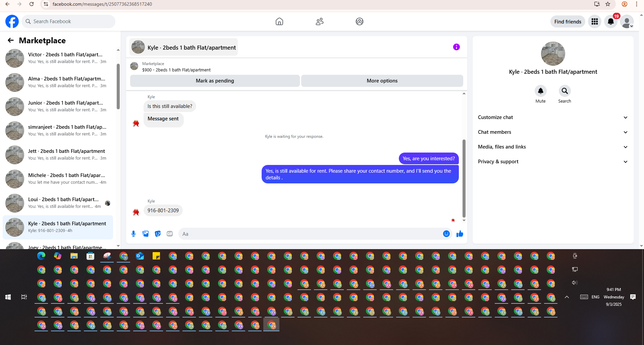Open Junior's apartment conversation

coord(58,106)
